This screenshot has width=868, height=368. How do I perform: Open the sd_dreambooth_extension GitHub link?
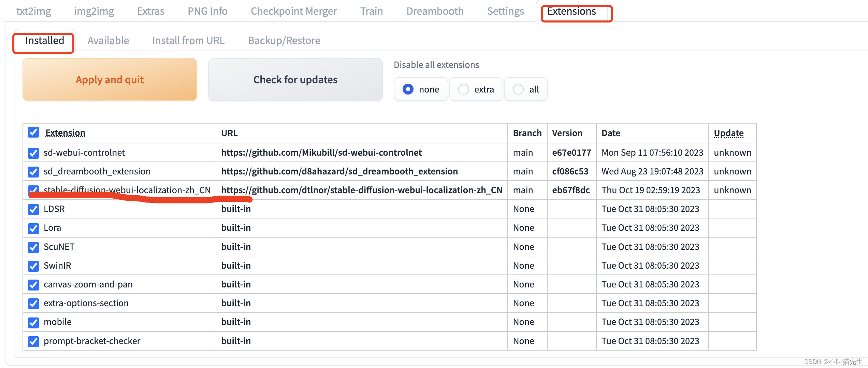point(339,171)
